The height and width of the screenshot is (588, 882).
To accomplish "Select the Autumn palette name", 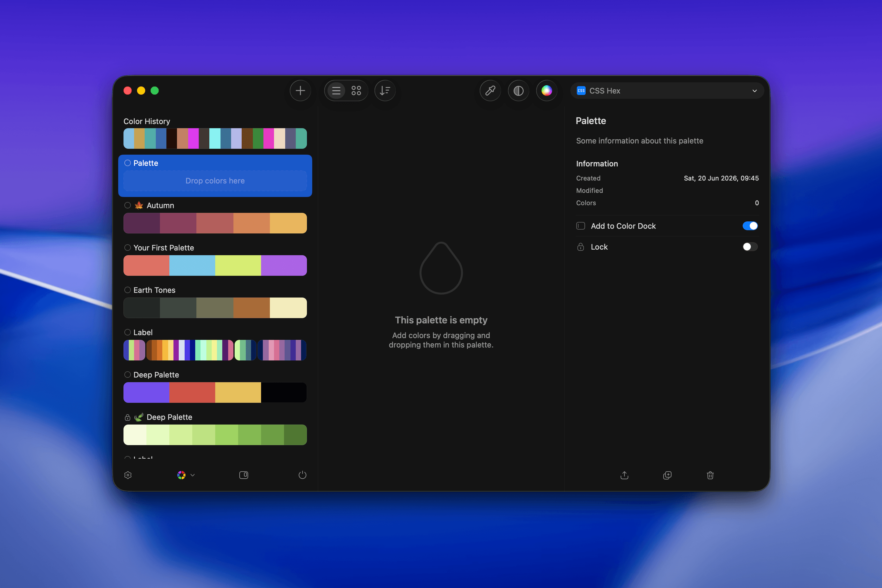I will pos(160,206).
